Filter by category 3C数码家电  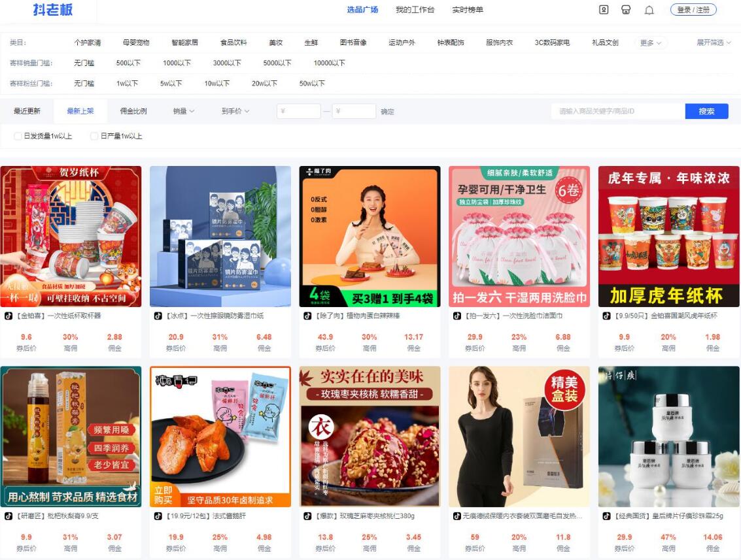point(552,42)
